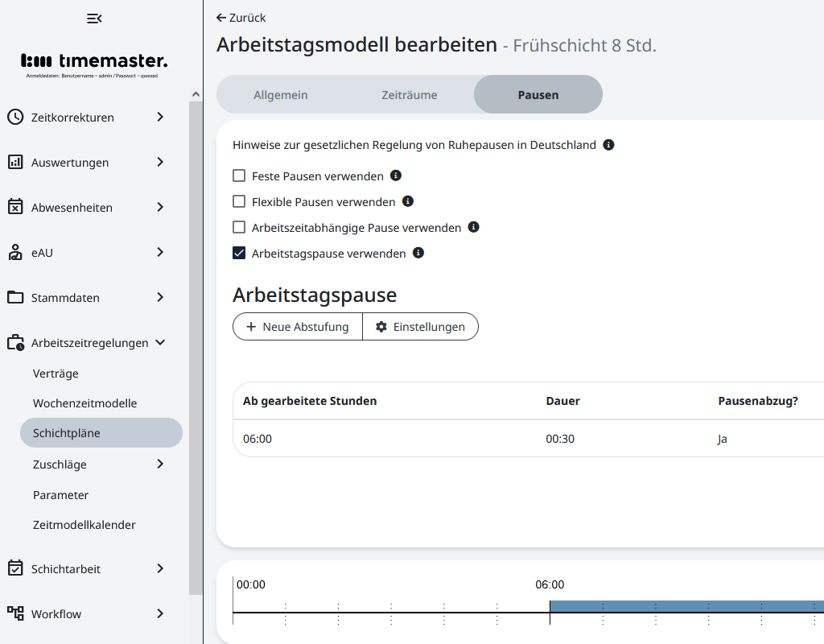The height and width of the screenshot is (644, 824).
Task: Open the Allgemein tab
Action: pos(280,94)
